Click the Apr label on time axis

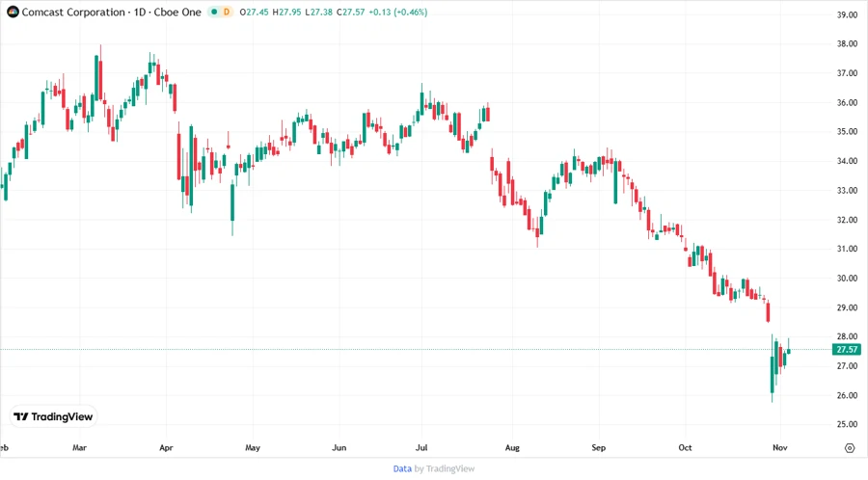[166, 447]
